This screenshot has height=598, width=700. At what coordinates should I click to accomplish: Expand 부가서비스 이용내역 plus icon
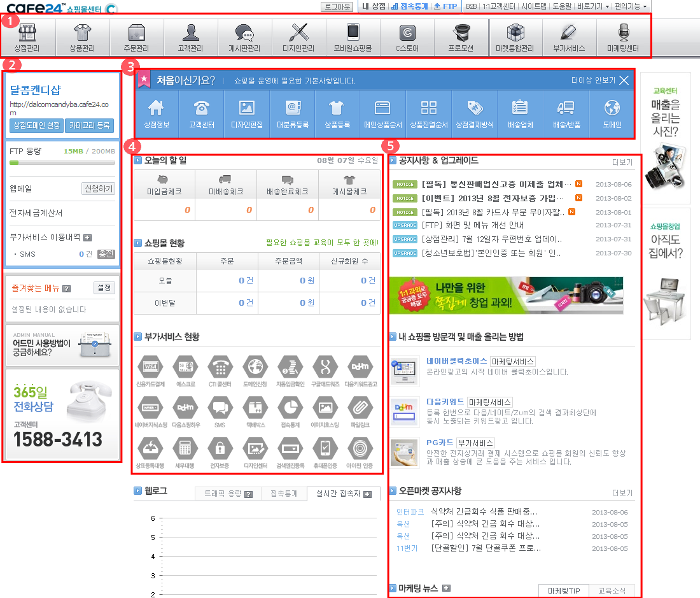tap(88, 238)
